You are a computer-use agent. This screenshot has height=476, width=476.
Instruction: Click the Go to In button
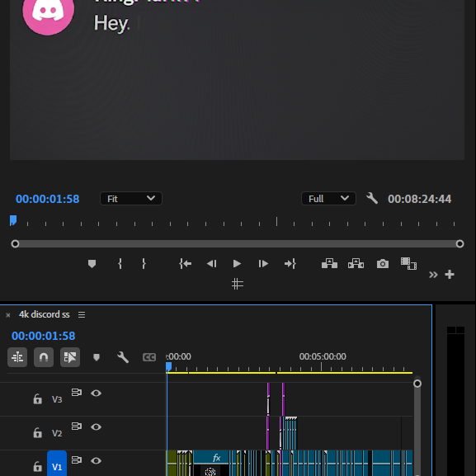coord(185,263)
